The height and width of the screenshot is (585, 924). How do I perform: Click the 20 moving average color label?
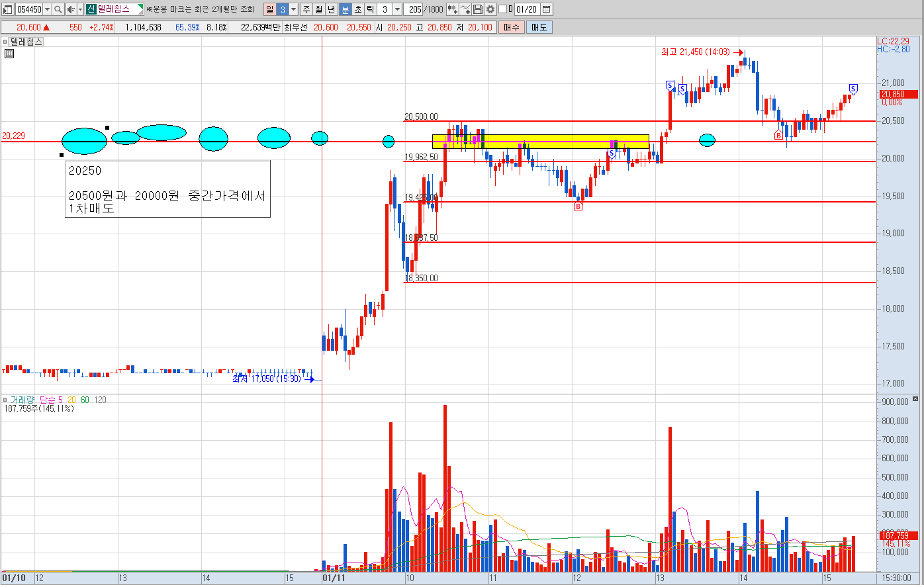tap(71, 400)
